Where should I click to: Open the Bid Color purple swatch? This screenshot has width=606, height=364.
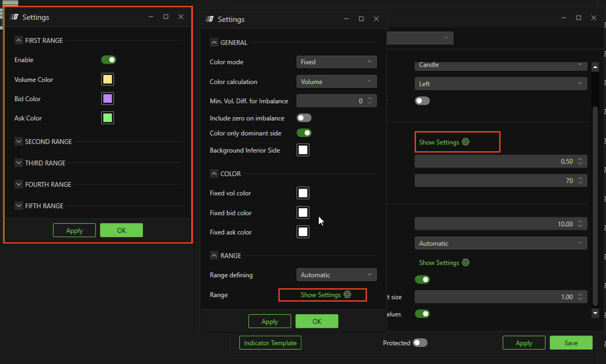point(108,99)
